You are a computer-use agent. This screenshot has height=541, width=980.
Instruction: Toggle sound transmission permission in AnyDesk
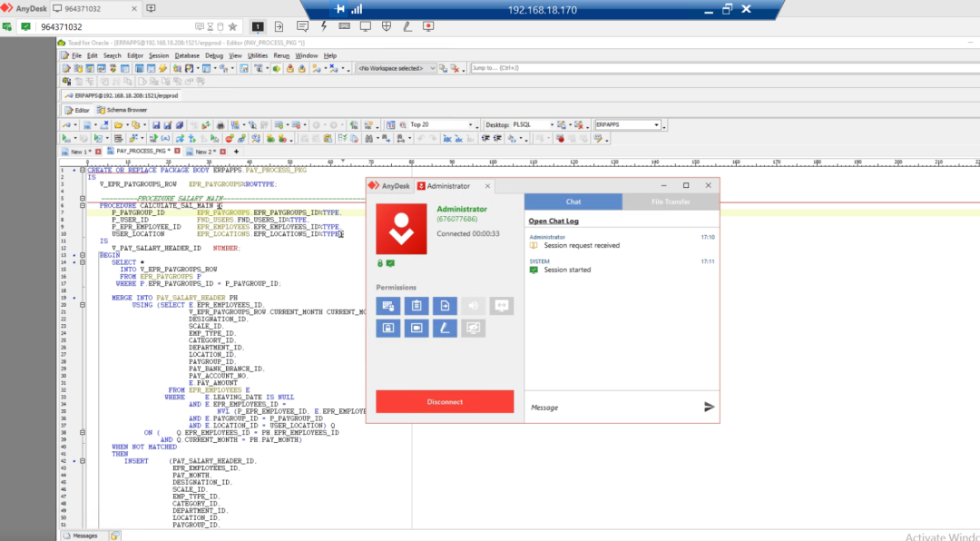(x=473, y=306)
